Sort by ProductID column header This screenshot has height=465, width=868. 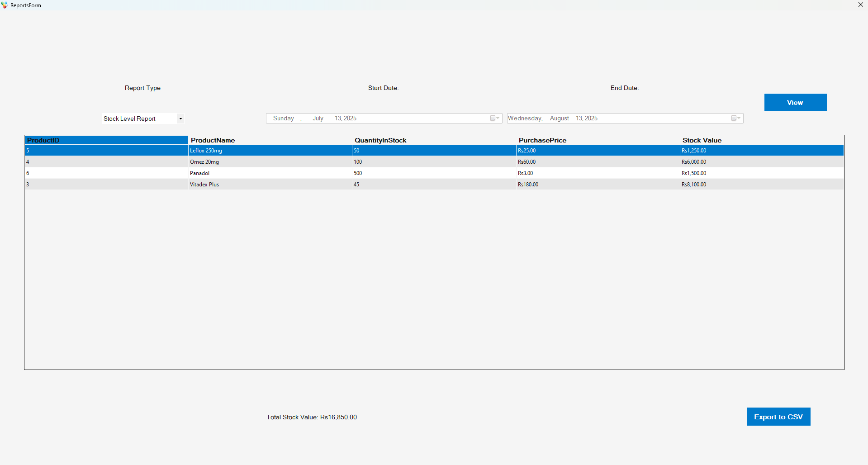point(106,140)
